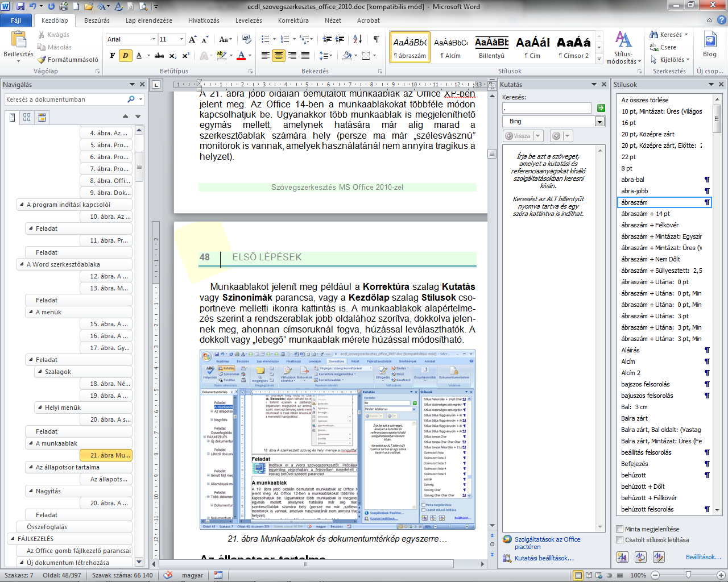Click the Save icon in quick access toolbar
Image resolution: width=728 pixels, height=582 pixels.
[20, 7]
